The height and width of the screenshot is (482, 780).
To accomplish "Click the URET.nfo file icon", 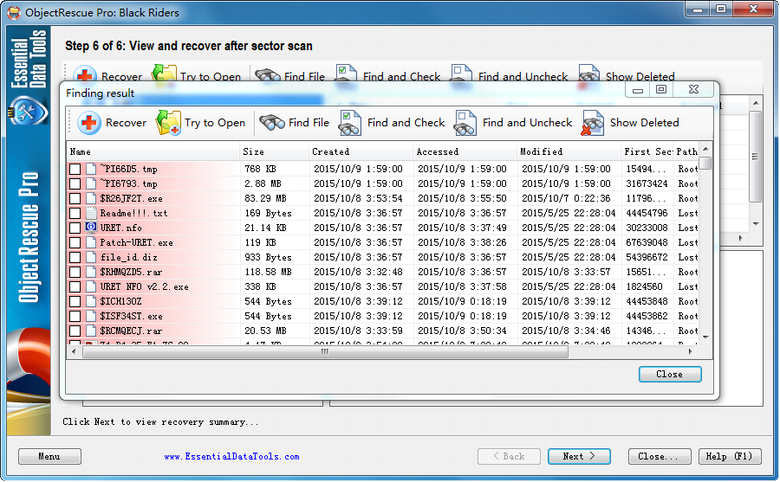I will (x=91, y=228).
